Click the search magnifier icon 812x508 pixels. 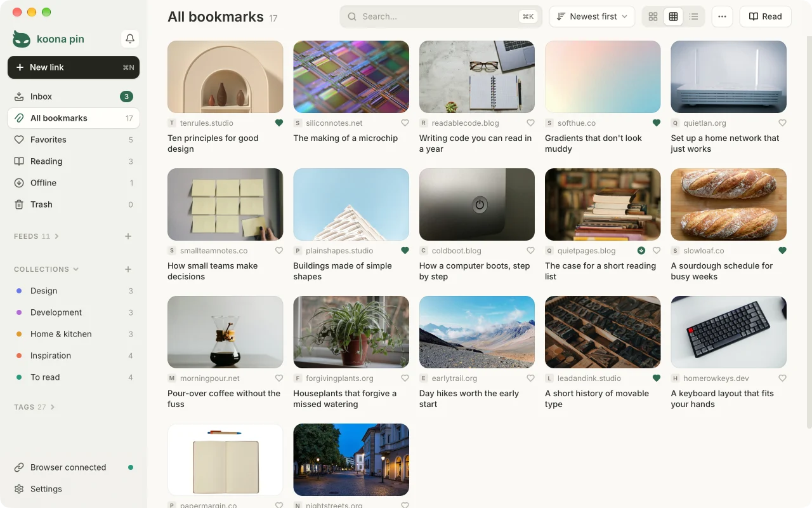351,17
